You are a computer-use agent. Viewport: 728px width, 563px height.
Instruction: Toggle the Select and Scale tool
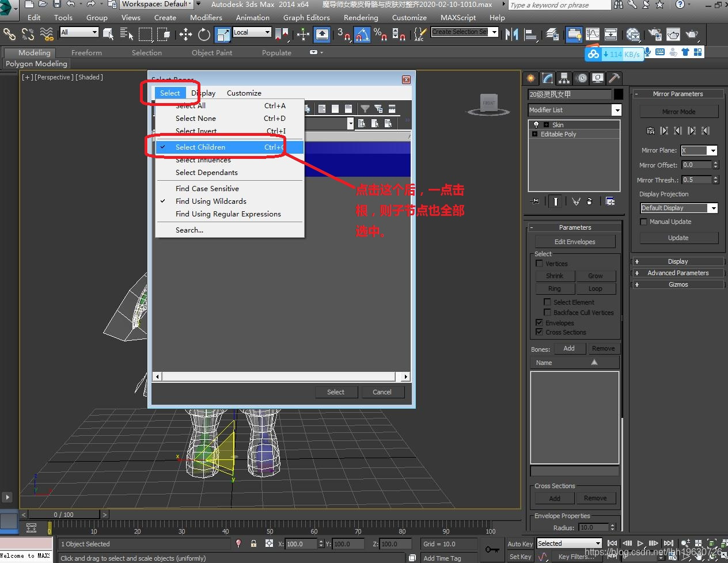pos(222,35)
